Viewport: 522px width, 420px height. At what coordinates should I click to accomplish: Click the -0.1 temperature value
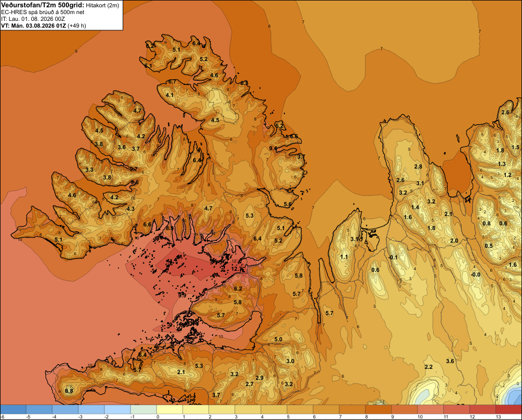393,257
